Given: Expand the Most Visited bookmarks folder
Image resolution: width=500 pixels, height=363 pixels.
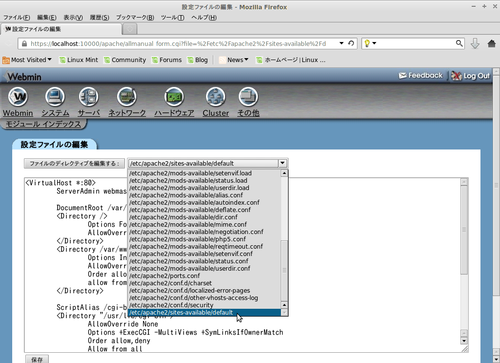Looking at the screenshot, I should [x=27, y=60].
